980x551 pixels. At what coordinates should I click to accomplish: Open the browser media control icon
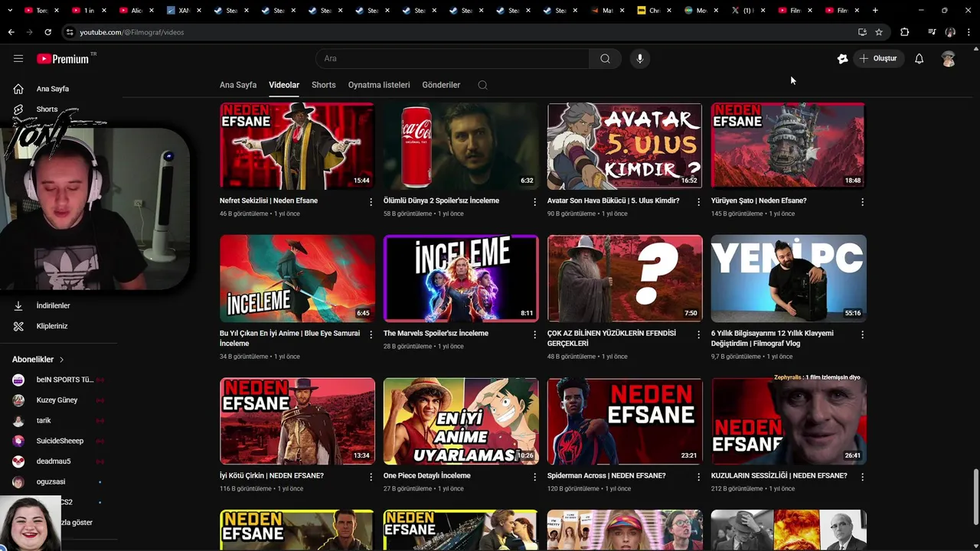(931, 32)
